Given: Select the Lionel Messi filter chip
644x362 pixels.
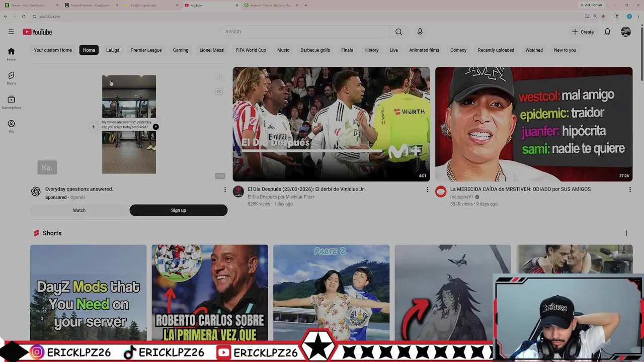Looking at the screenshot, I should point(212,50).
